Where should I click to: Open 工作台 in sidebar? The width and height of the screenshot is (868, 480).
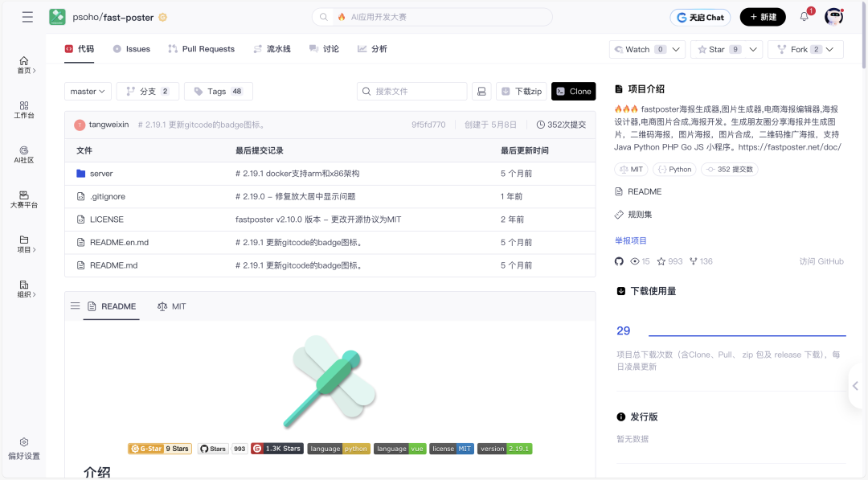pos(24,109)
